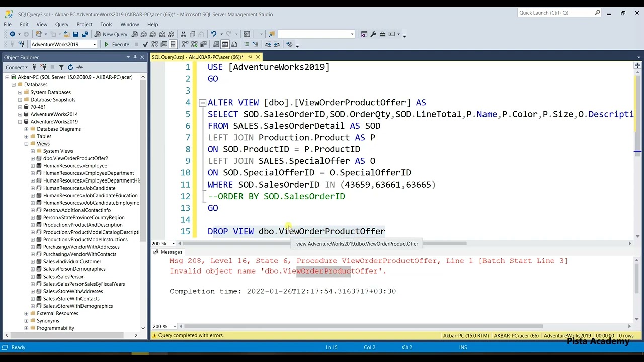Click Comment Out Selected Lines icon
This screenshot has height=362, width=644.
(x=247, y=44)
